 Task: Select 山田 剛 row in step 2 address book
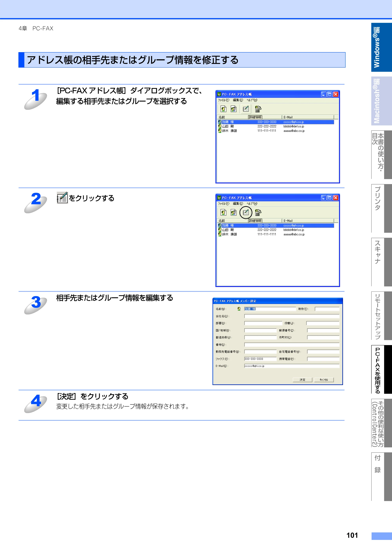276,230
